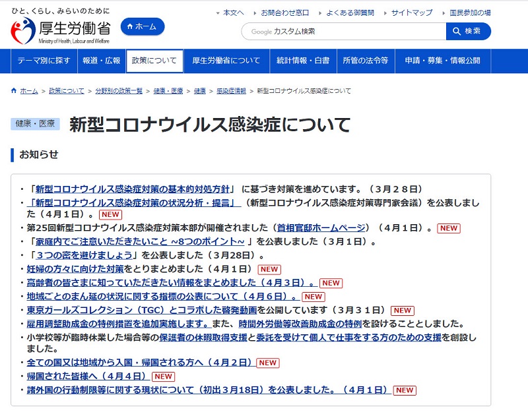Select the テーマ別に探す menu tab

tap(44, 61)
